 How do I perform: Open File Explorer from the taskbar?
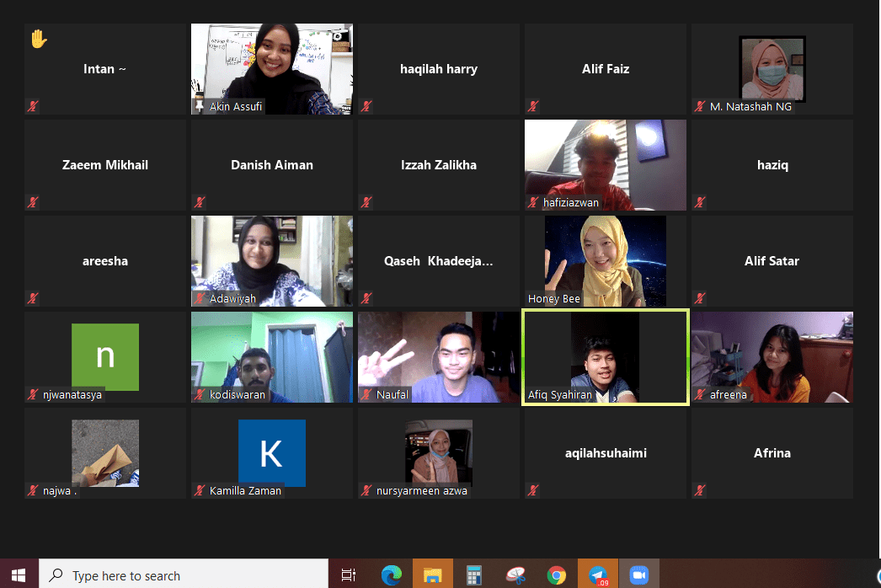pos(432,575)
